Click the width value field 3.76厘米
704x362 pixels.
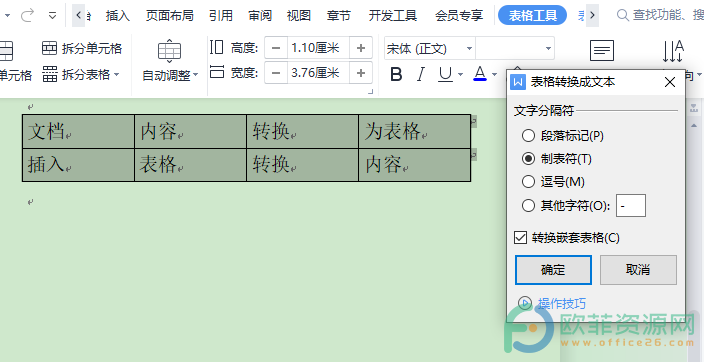coord(318,73)
